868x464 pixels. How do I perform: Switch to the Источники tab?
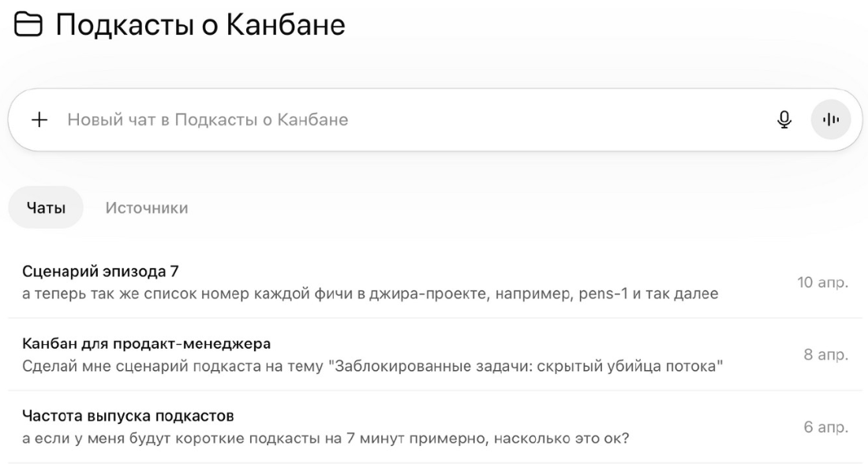tap(147, 208)
